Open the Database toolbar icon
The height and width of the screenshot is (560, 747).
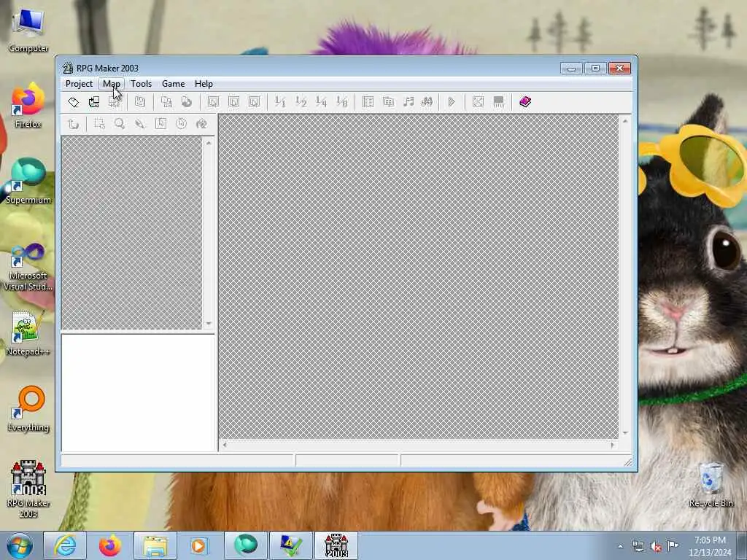pyautogui.click(x=368, y=101)
